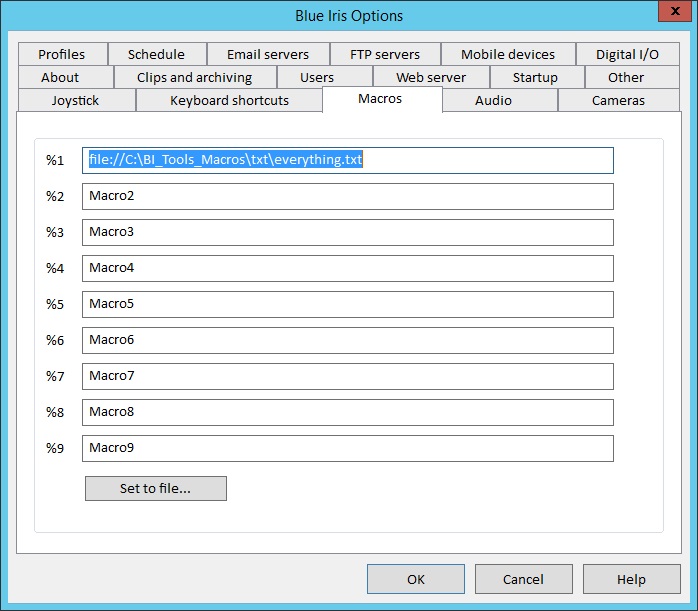
Task: Select the Other tab
Action: point(632,77)
